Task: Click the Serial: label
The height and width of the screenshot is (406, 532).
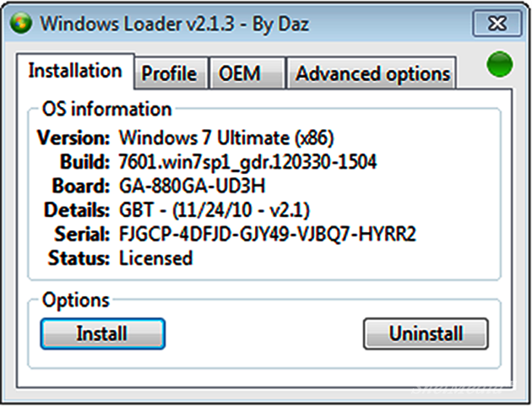Action: [82, 234]
